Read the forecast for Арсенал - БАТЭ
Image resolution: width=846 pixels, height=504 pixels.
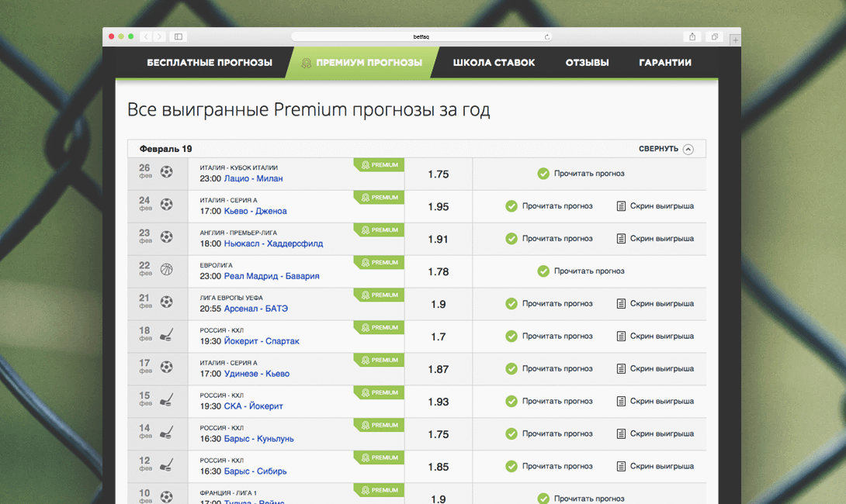(x=549, y=303)
